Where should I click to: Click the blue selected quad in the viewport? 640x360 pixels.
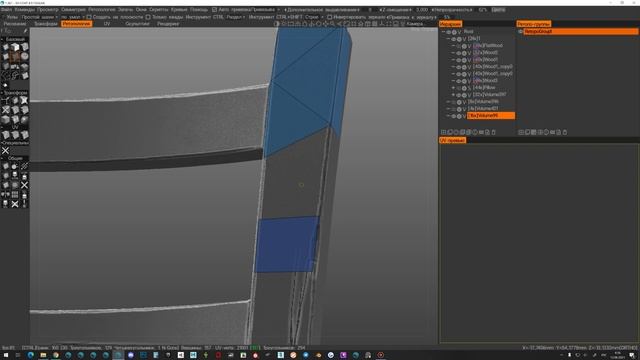click(287, 245)
